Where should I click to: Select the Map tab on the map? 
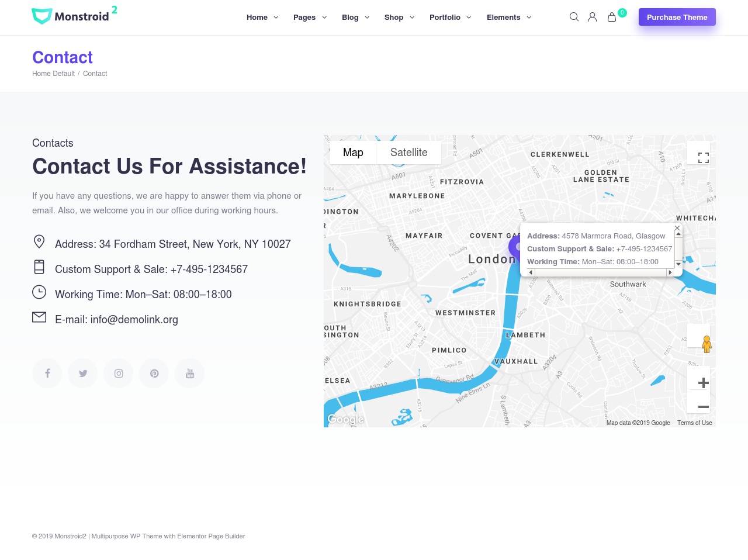353,153
